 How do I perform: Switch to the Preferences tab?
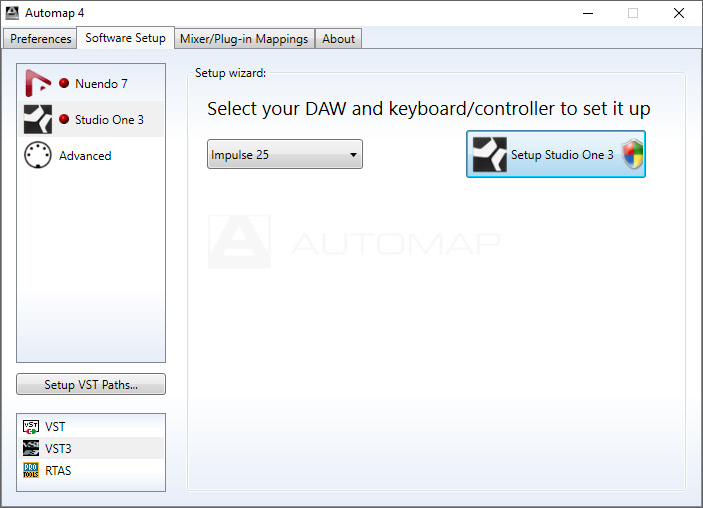coord(41,39)
